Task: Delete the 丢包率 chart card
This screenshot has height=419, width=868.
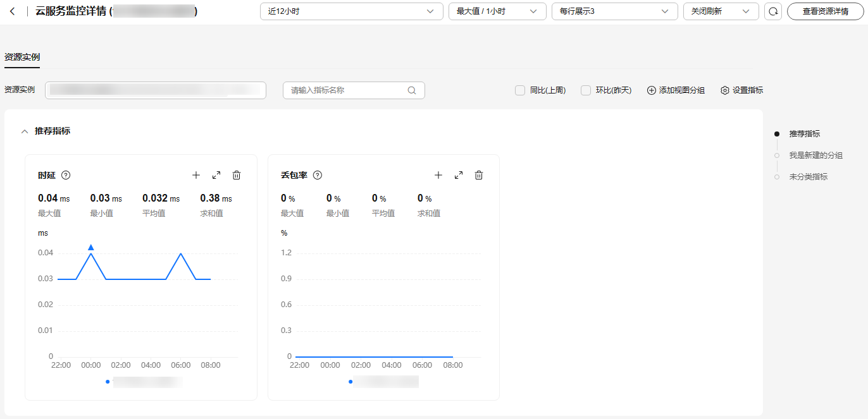Action: 479,175
